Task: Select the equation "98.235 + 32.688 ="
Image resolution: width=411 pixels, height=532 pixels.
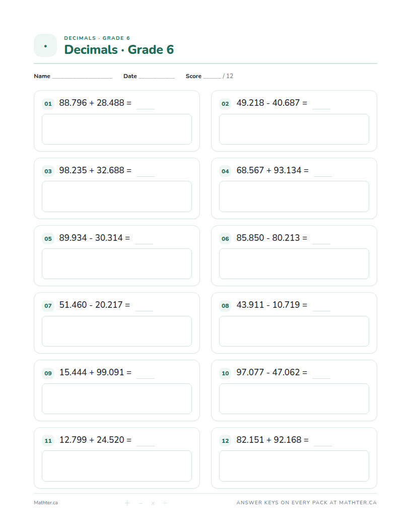Action: coord(95,170)
